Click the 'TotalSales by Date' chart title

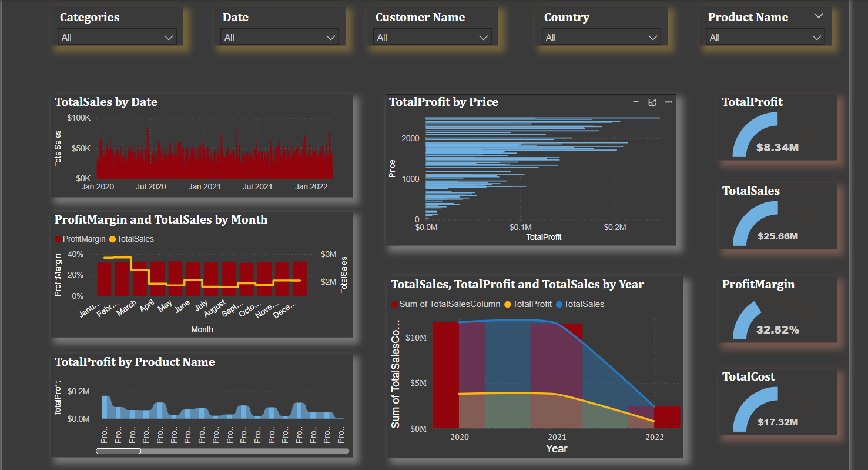pyautogui.click(x=106, y=102)
